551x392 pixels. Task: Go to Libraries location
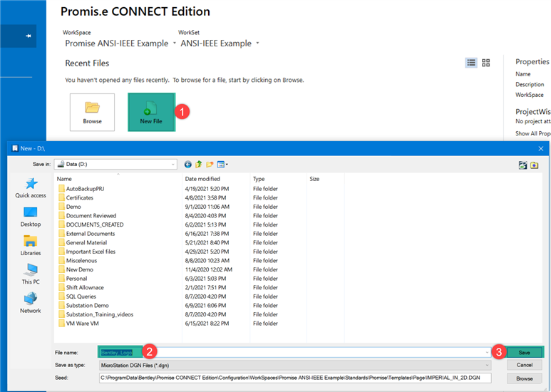[31, 246]
